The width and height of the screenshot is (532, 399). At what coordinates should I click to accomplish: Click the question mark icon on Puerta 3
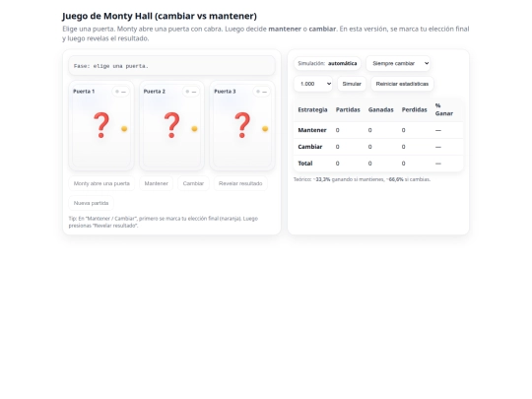[242, 125]
